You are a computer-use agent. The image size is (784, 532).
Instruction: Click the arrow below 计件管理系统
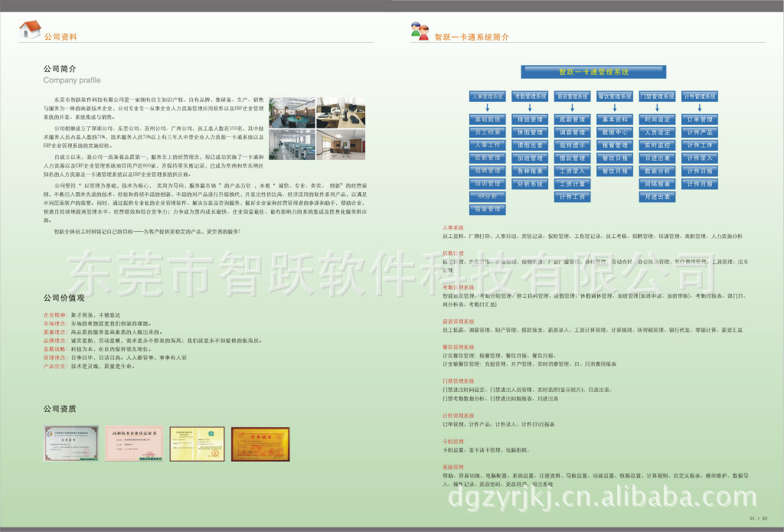tap(699, 108)
